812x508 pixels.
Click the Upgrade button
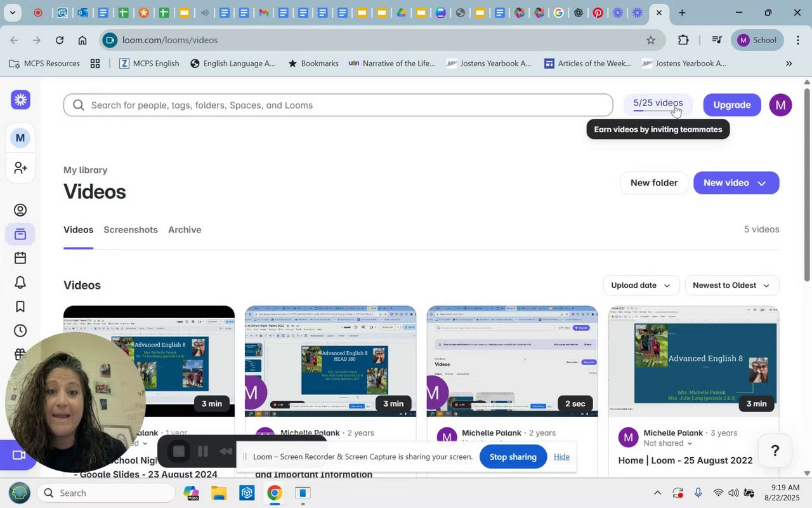pos(732,105)
